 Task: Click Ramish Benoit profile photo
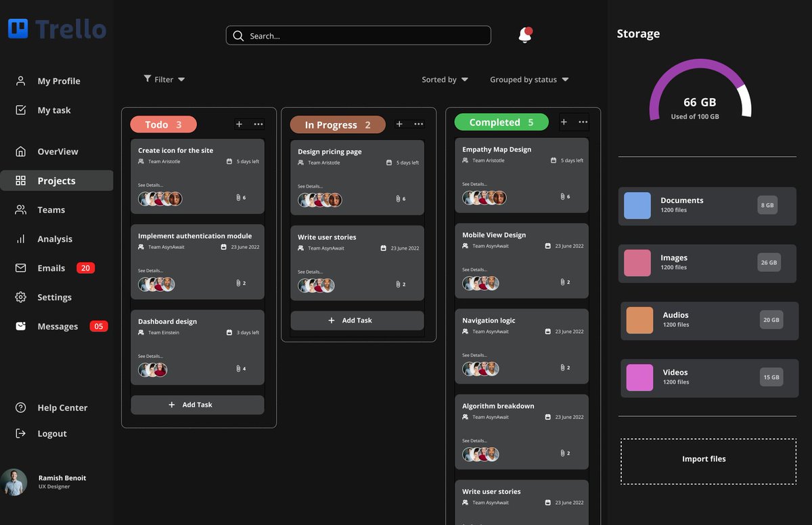(14, 482)
